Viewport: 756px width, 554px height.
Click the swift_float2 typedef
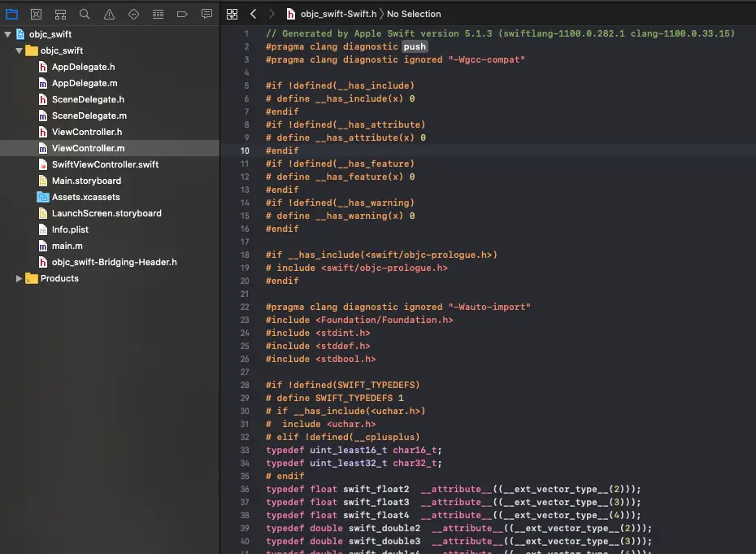coord(376,489)
